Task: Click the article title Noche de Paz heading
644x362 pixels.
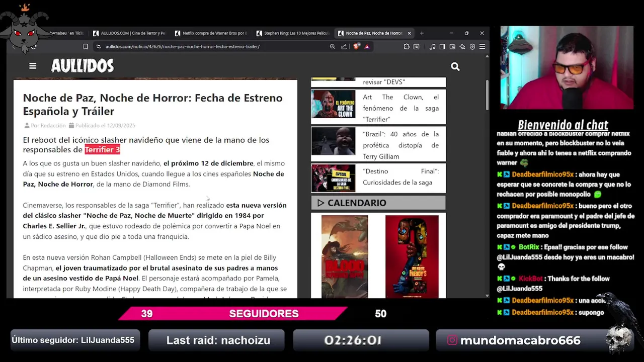Action: click(152, 105)
